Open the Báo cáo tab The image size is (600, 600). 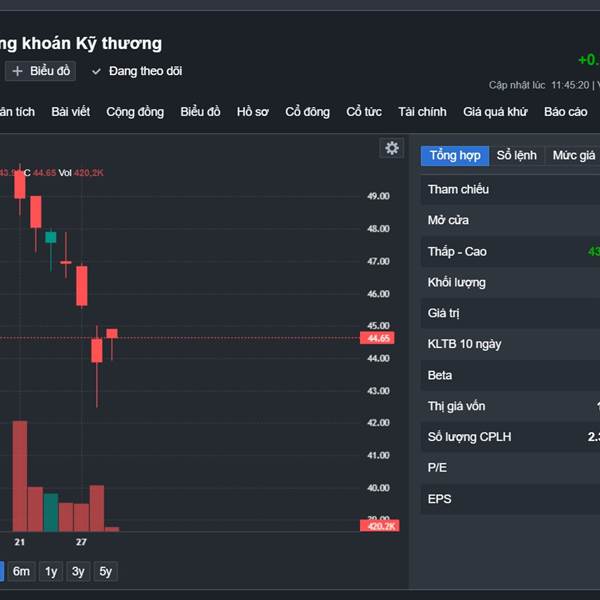click(565, 112)
